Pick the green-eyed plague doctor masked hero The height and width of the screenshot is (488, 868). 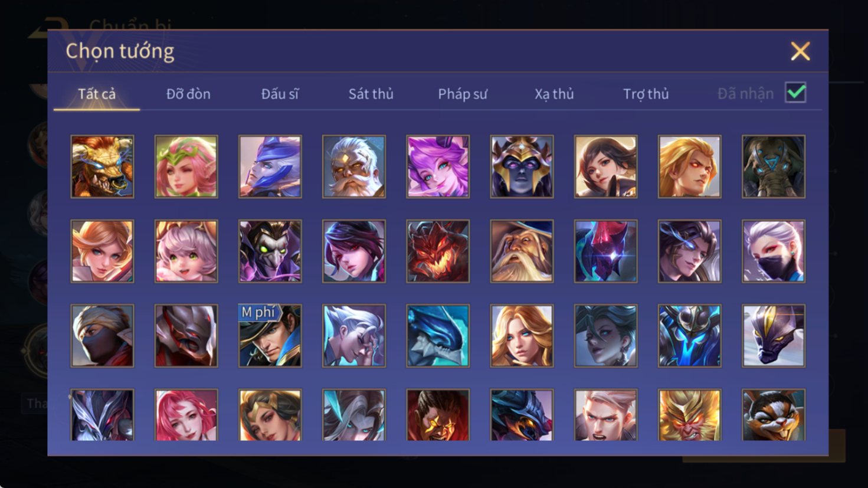coord(270,251)
